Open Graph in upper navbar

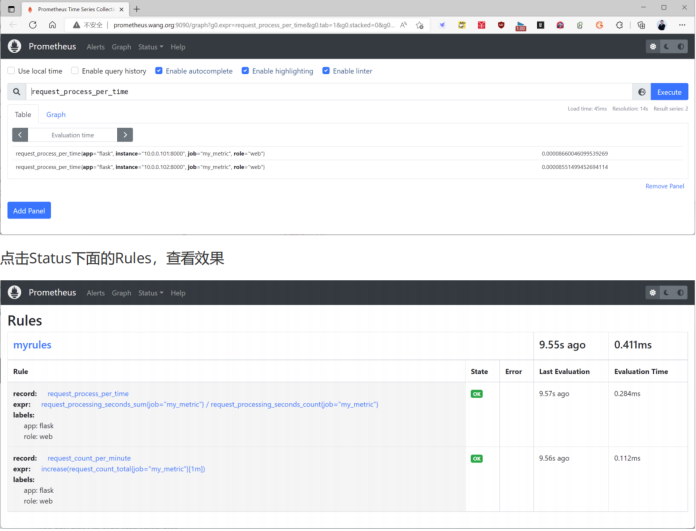121,47
